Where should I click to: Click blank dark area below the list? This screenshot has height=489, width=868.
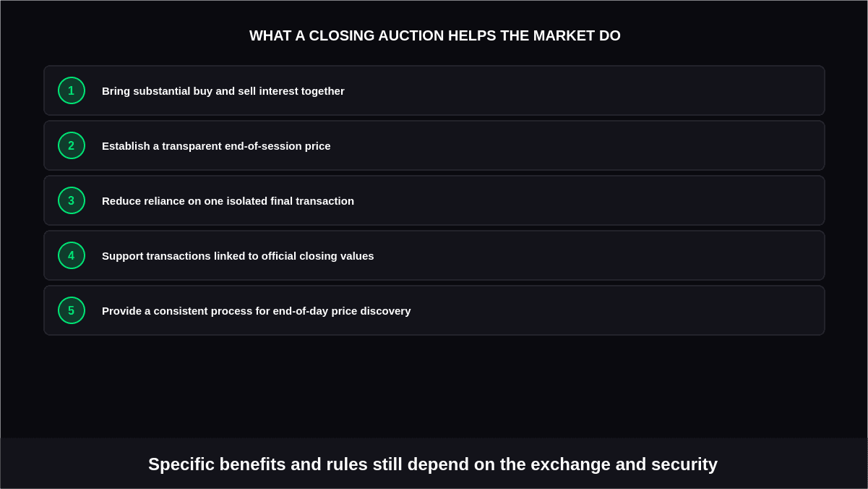(x=434, y=387)
